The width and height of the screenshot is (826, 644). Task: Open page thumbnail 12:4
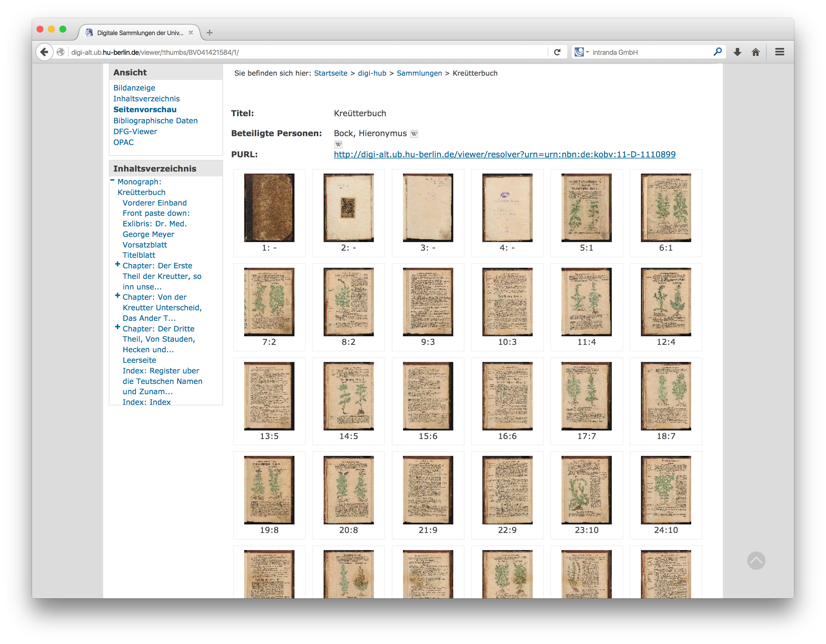coord(666,302)
